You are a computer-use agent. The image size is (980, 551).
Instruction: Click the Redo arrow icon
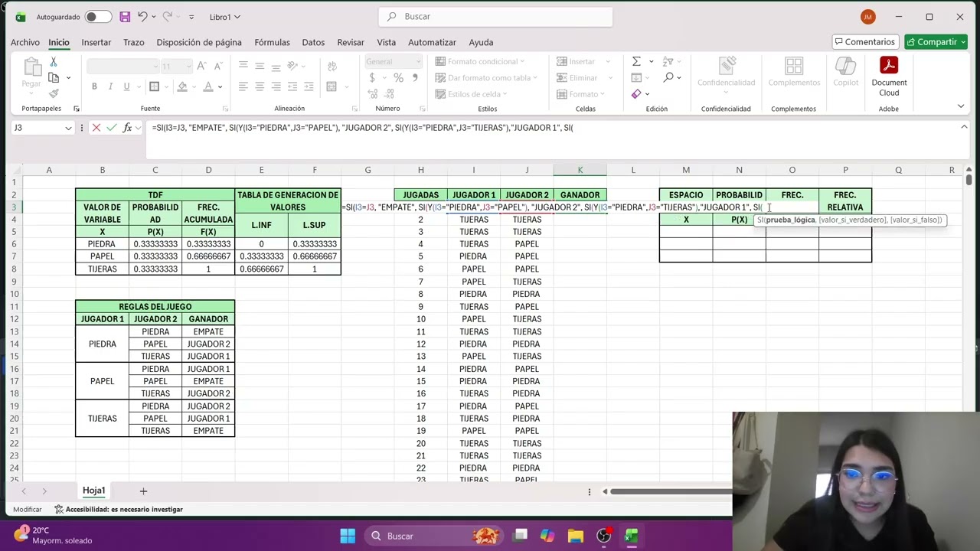tap(168, 16)
